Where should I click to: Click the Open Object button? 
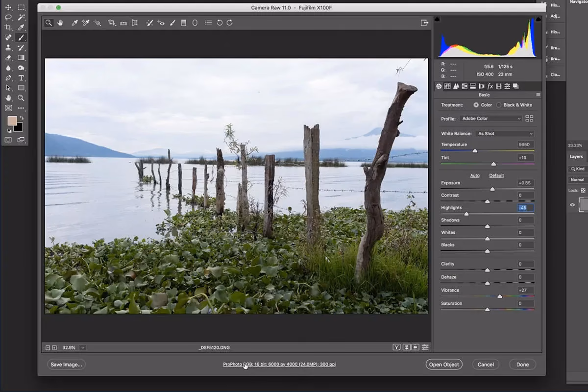444,364
